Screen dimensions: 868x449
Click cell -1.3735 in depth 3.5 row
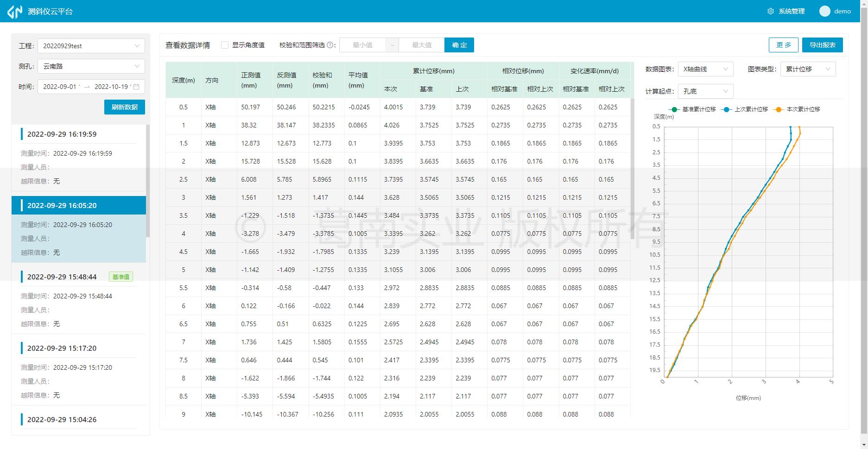pos(323,215)
